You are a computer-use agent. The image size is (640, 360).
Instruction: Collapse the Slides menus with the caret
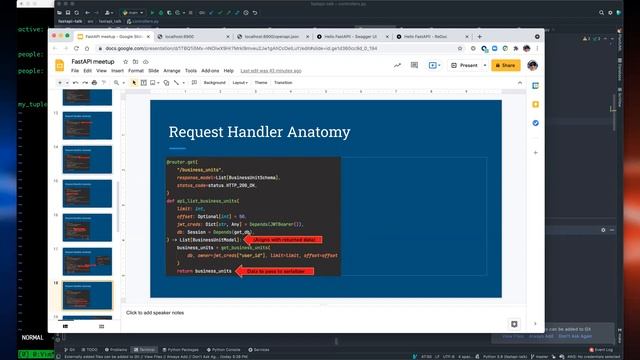520,83
